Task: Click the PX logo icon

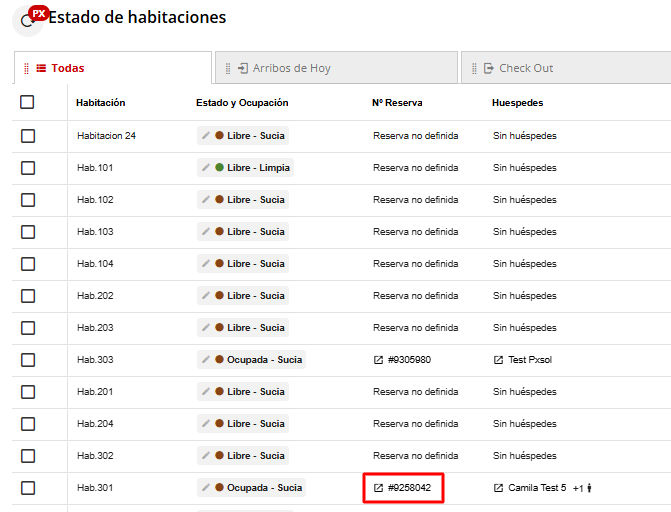Action: pos(38,13)
